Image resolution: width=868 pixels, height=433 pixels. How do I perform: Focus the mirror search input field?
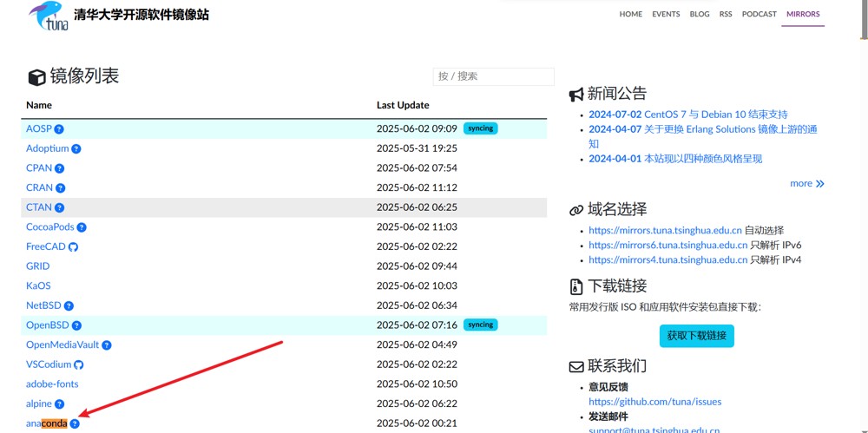pos(493,76)
